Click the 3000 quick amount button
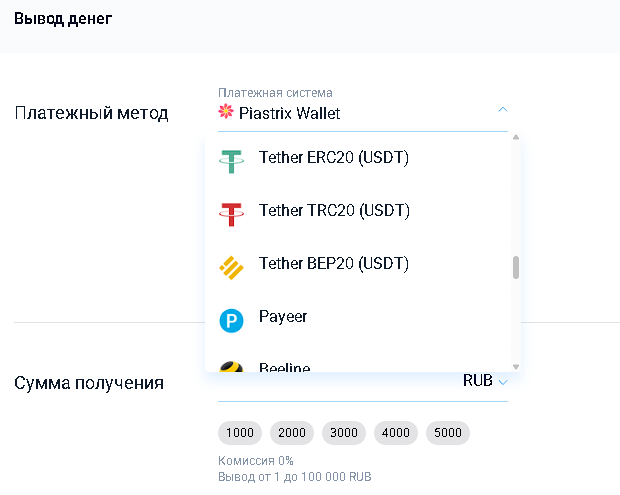Screen dimensions: 620x495 click(344, 433)
